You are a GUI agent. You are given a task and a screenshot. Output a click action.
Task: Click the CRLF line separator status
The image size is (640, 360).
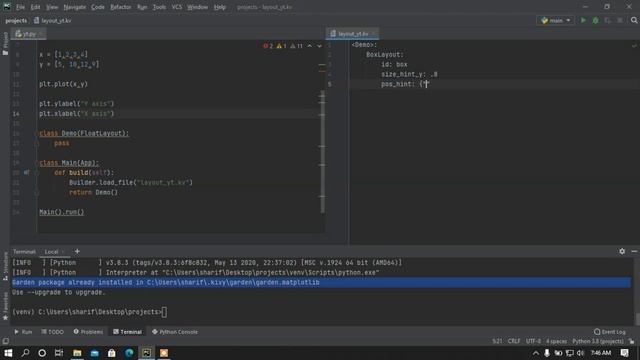pos(514,341)
